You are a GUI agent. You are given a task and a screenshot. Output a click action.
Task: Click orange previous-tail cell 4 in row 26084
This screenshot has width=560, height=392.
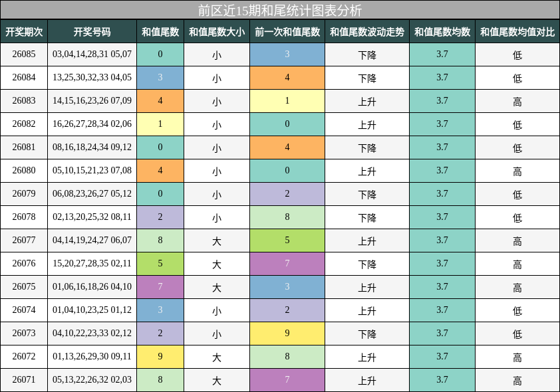point(287,78)
